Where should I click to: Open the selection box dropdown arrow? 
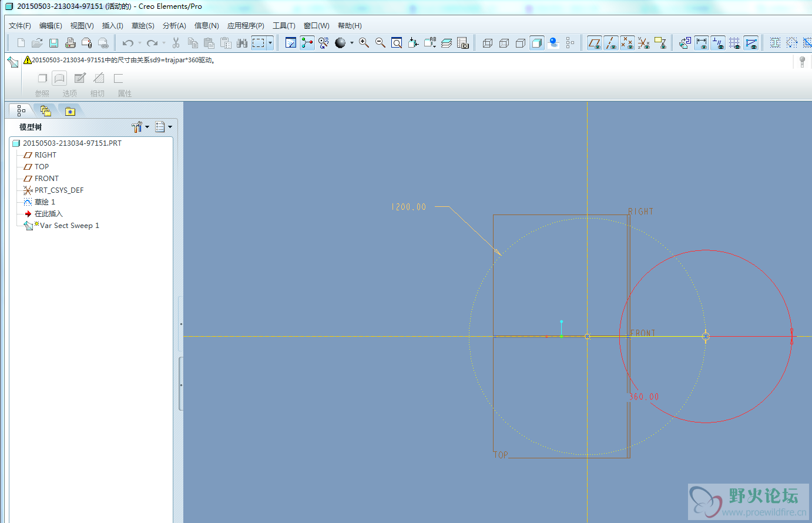tap(270, 43)
